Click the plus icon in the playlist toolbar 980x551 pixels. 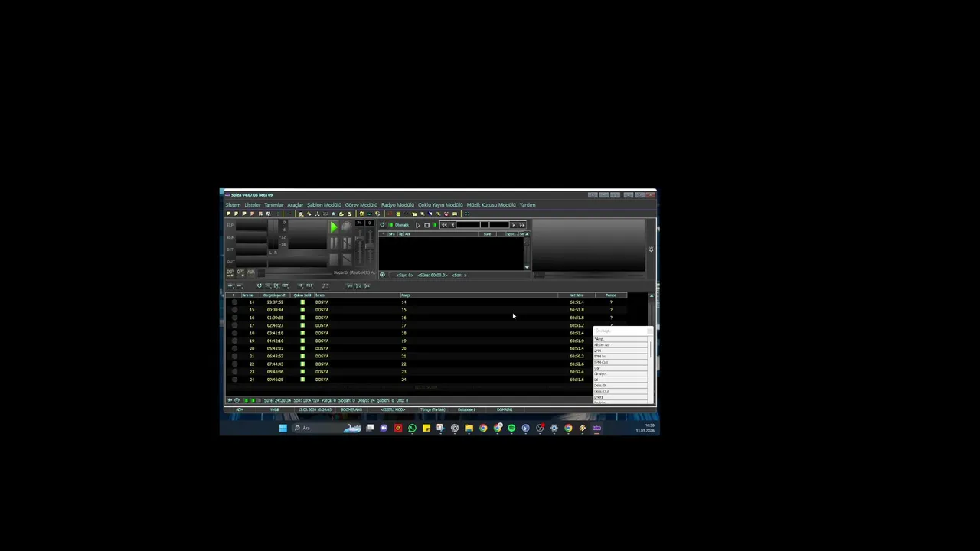coord(230,285)
